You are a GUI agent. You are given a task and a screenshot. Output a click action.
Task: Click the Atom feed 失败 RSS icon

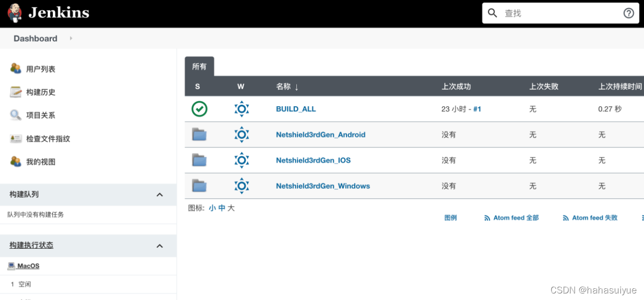point(566,218)
